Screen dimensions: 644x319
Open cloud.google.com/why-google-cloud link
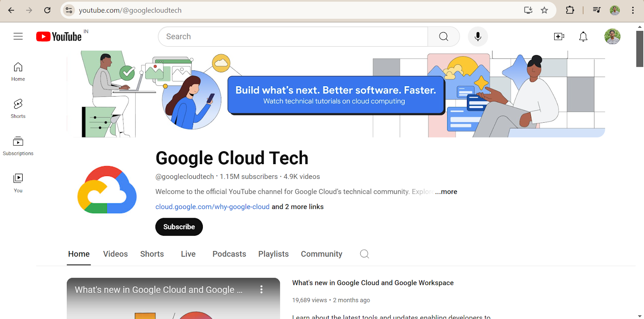pos(213,207)
